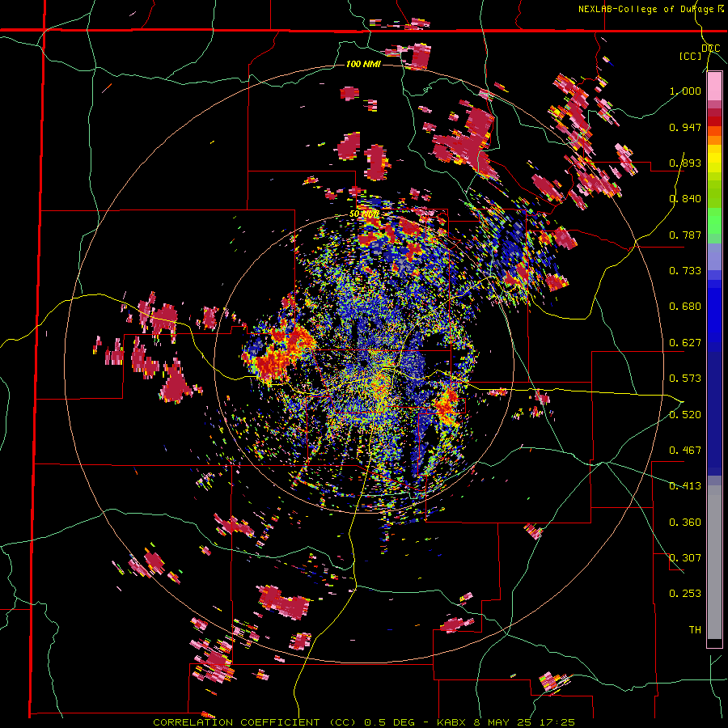Pick the bright green segment of the color bar
This screenshot has height=728, width=728.
click(x=714, y=222)
